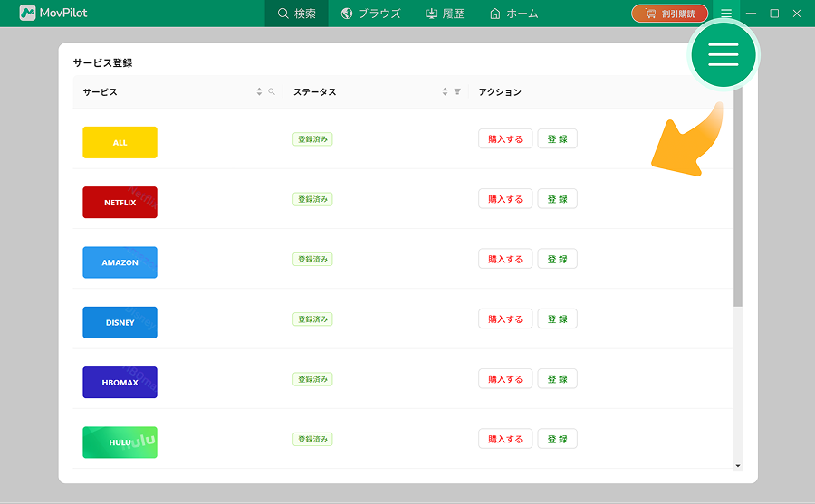Click the MovPilot logo icon
This screenshot has width=815, height=504.
pyautogui.click(x=27, y=13)
